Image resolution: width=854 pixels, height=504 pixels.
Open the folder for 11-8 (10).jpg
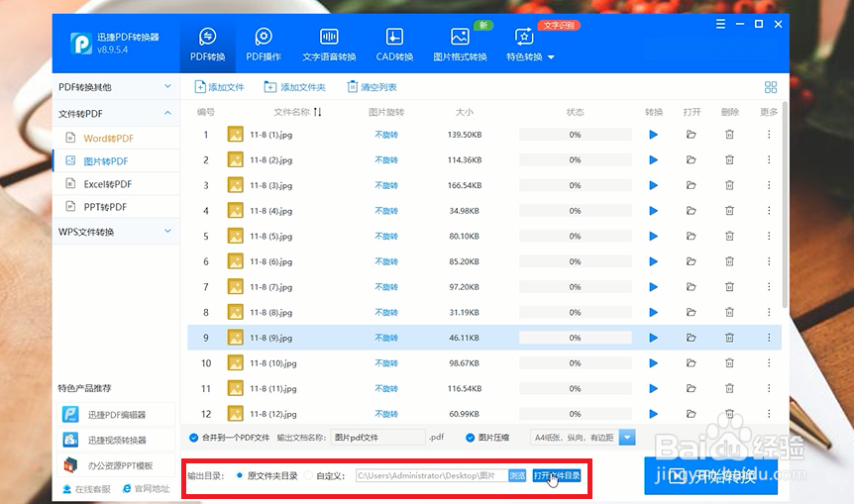[692, 363]
